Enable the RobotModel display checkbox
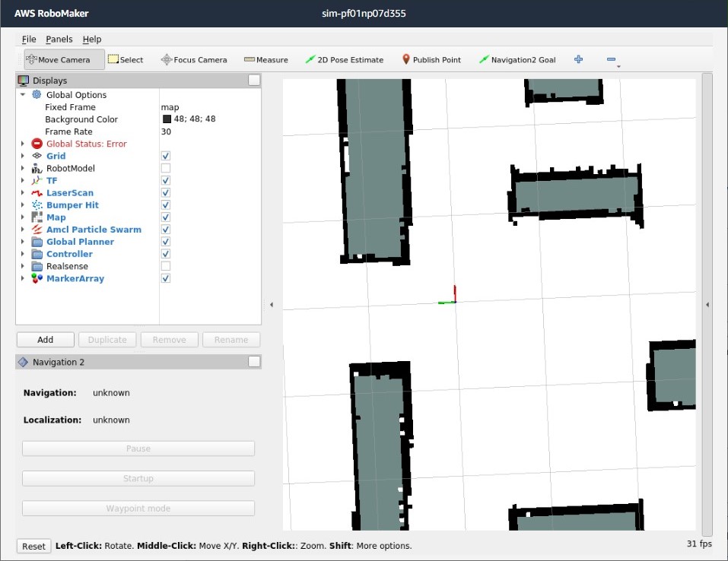 (x=166, y=169)
